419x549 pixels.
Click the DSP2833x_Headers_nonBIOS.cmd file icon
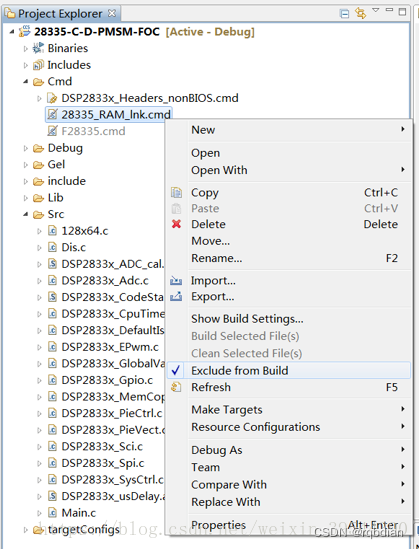click(x=52, y=98)
